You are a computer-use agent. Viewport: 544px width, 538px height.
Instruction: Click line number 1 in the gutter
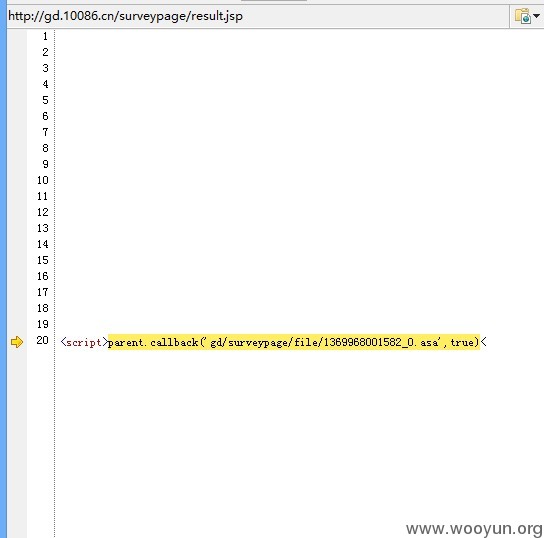tap(45, 36)
